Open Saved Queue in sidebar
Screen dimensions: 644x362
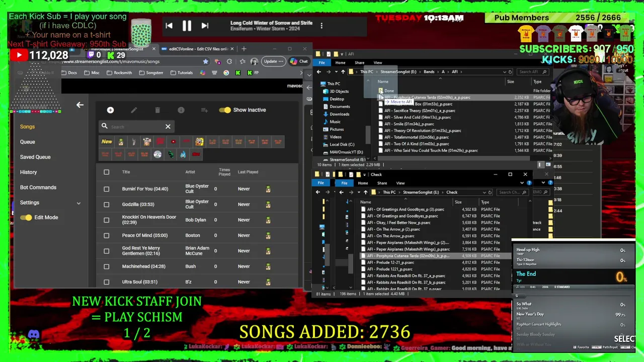click(x=35, y=157)
